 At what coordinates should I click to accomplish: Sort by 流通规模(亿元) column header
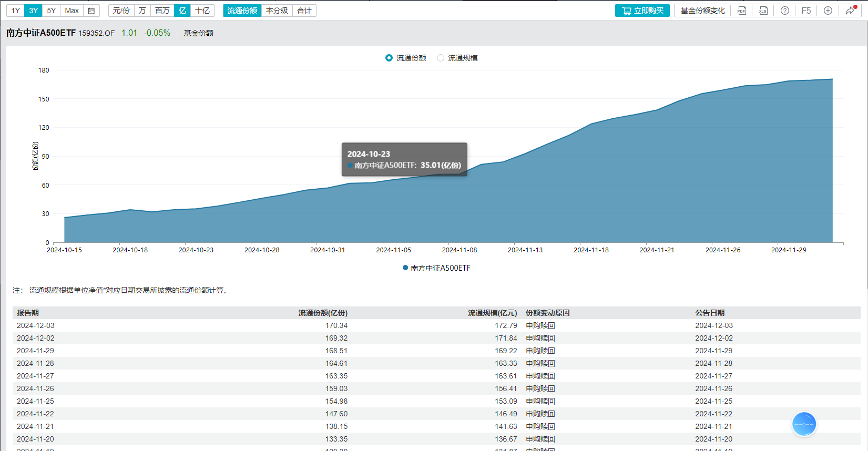[x=493, y=313]
